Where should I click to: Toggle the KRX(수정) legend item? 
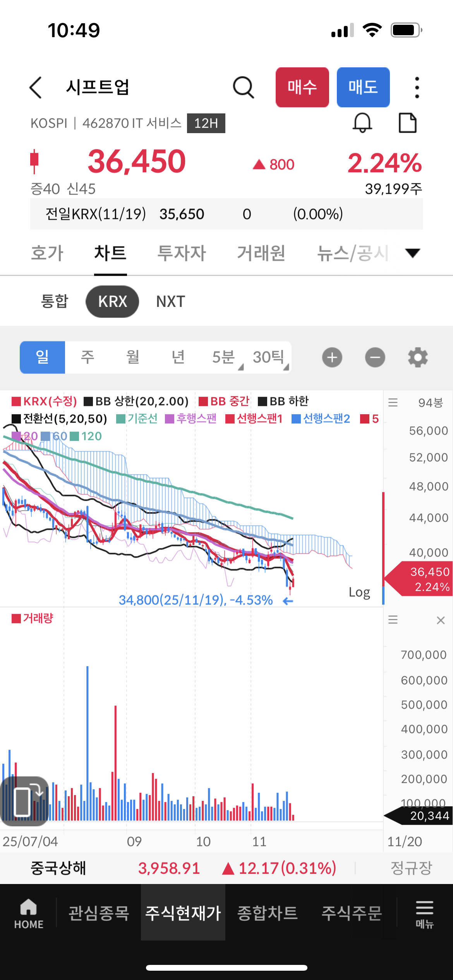(44, 401)
